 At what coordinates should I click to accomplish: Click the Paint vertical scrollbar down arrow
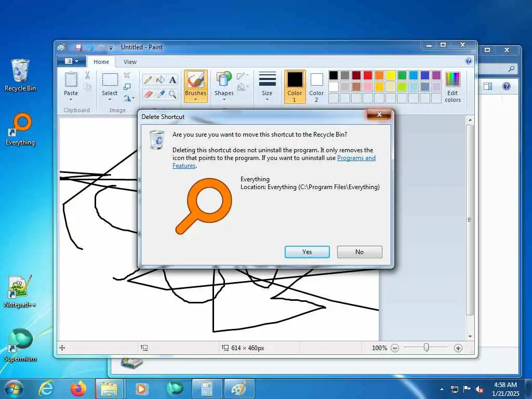click(470, 336)
